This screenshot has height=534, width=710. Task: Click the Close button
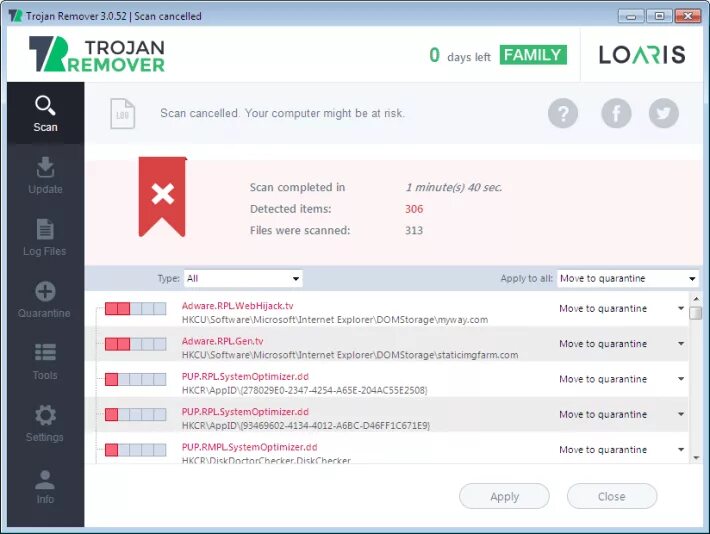coord(612,496)
